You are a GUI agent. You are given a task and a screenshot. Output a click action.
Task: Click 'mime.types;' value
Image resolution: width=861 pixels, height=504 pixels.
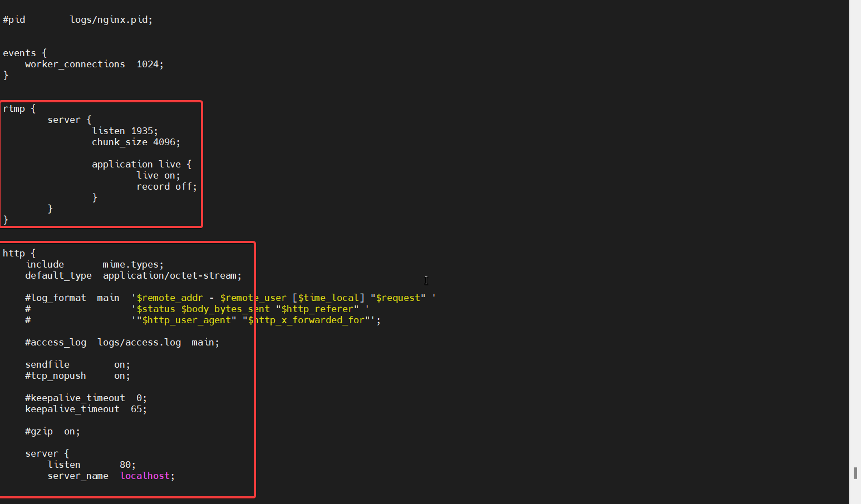click(133, 264)
